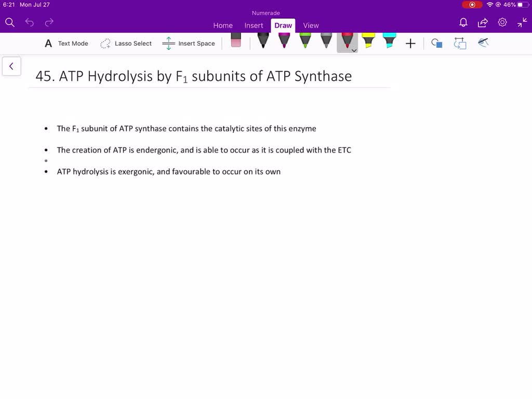Image resolution: width=532 pixels, height=399 pixels.
Task: Select the green pen
Action: (x=305, y=42)
